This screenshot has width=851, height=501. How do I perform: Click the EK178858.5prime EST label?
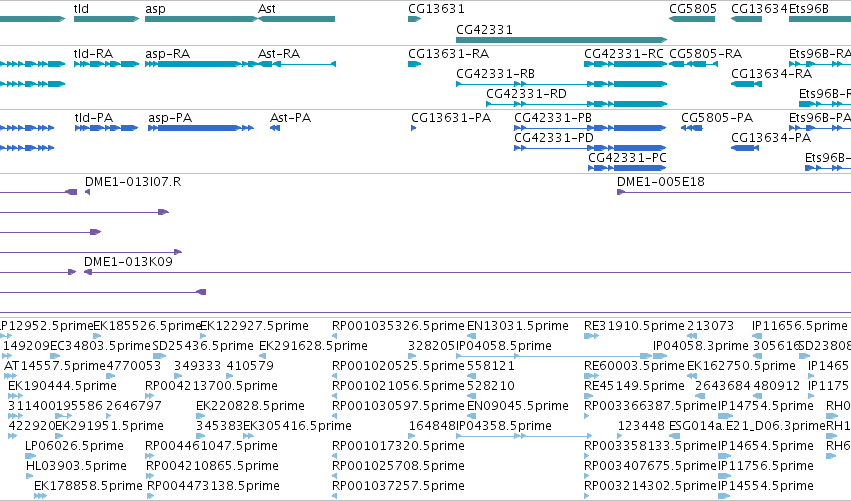click(88, 486)
